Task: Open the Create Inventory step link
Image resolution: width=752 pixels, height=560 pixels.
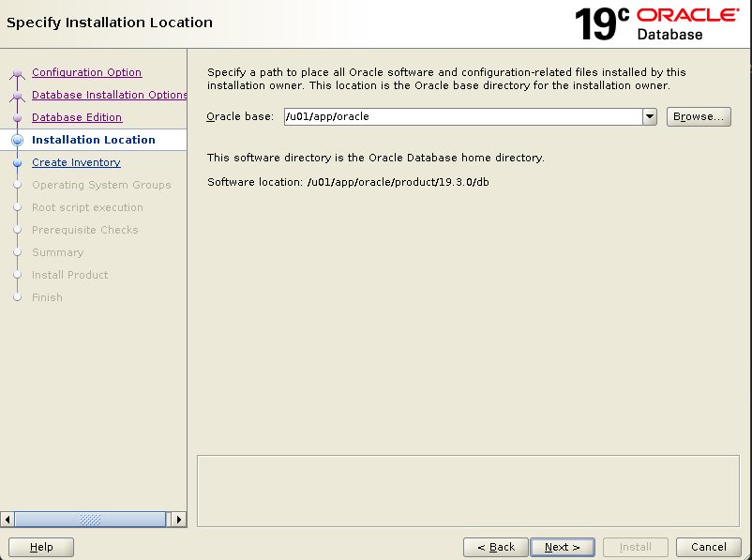Action: [76, 162]
